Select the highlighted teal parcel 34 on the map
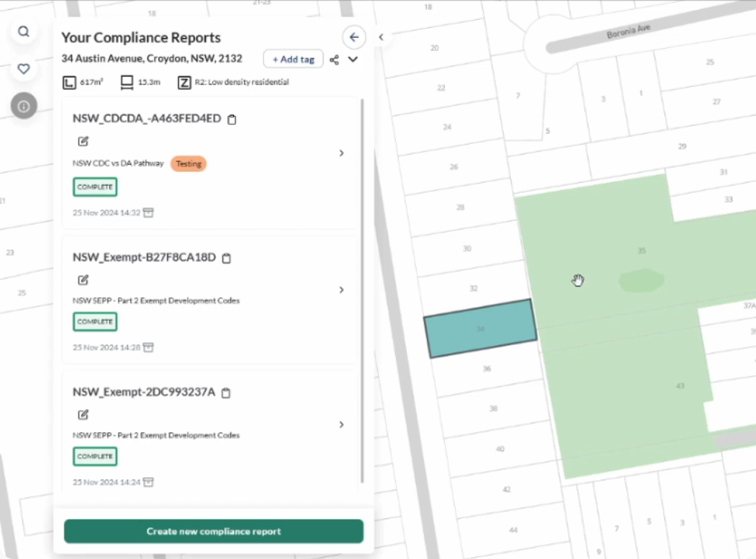This screenshot has width=756, height=559. coord(480,328)
